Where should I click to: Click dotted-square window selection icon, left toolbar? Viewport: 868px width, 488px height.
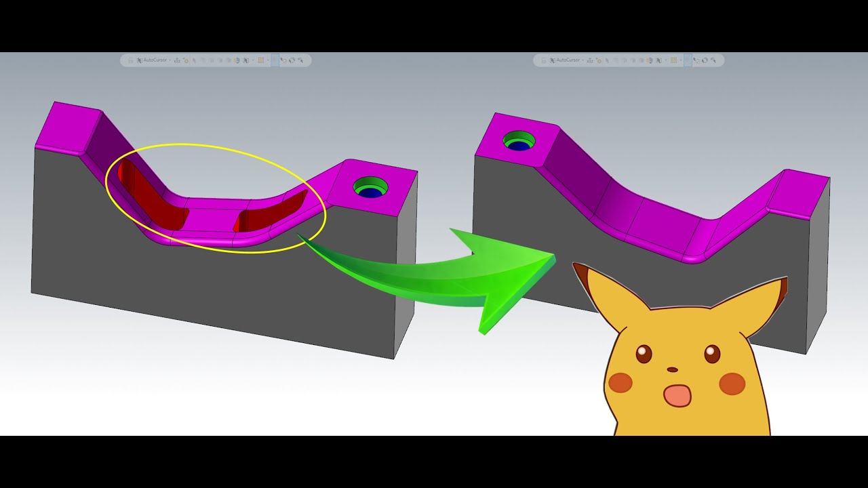260,60
